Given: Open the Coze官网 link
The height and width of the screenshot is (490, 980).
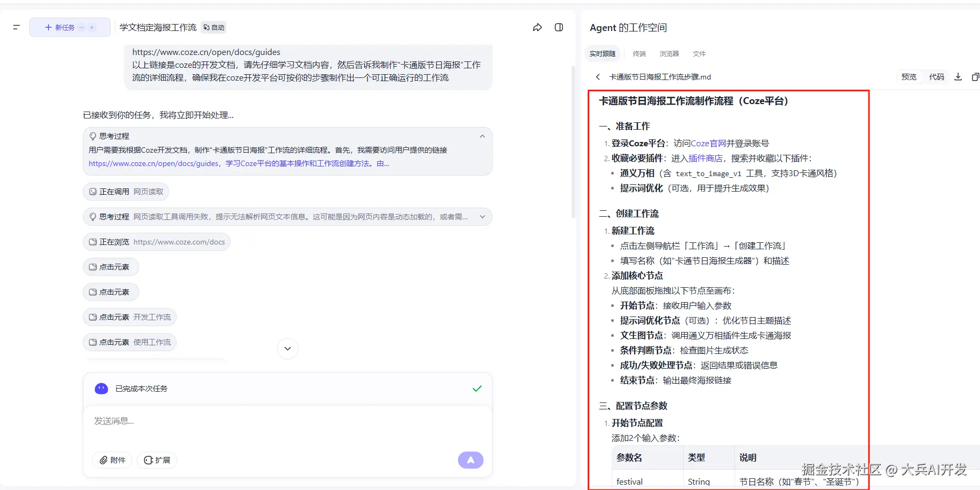Looking at the screenshot, I should pos(708,143).
